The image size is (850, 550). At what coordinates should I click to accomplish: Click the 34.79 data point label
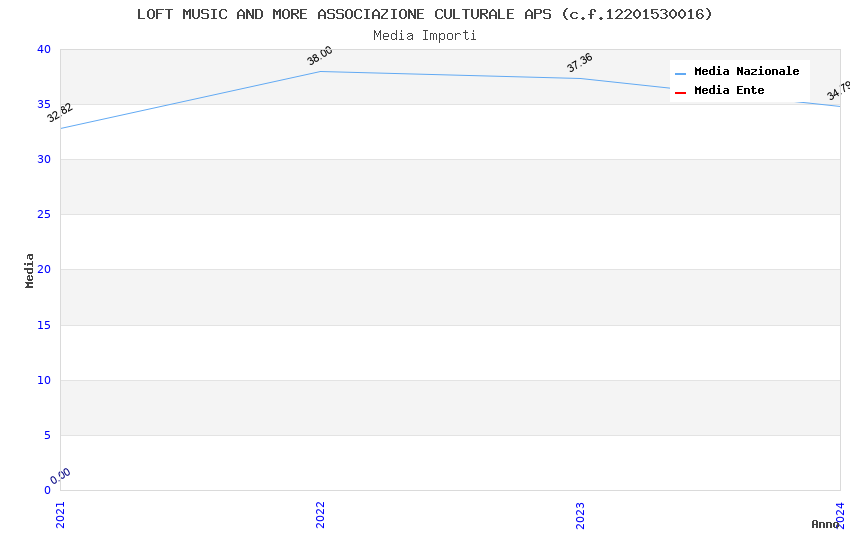pos(838,91)
